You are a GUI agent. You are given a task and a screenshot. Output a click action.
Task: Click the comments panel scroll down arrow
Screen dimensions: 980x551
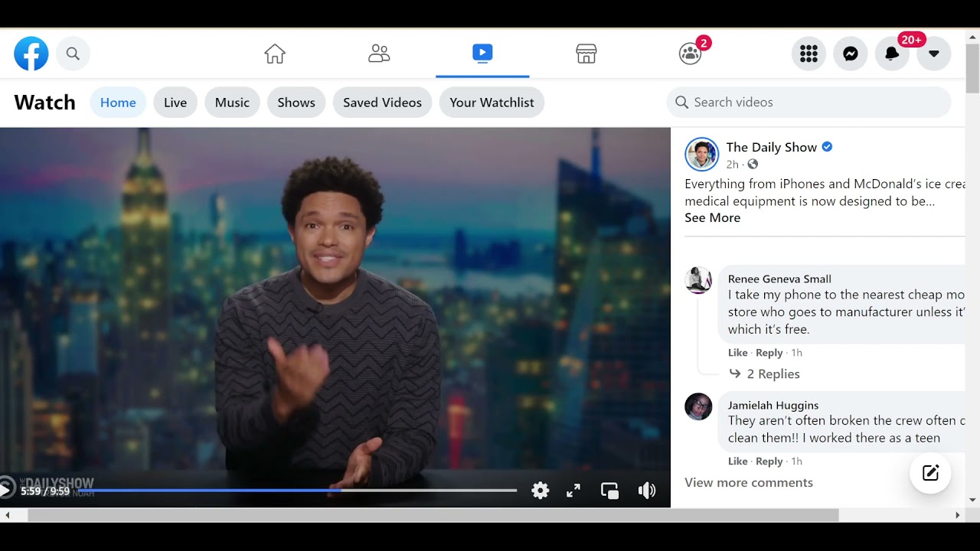972,500
